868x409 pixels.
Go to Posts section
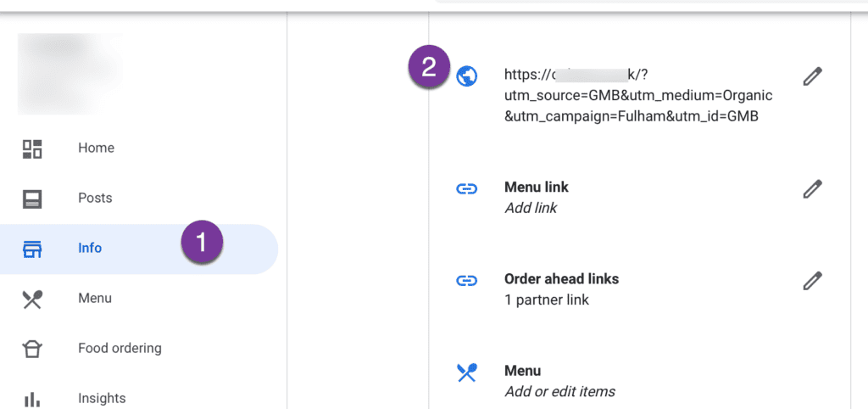[x=95, y=198]
